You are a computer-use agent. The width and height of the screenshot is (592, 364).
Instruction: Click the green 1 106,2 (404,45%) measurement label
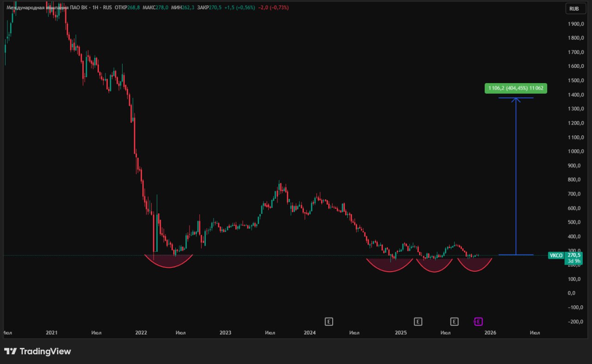(x=516, y=88)
